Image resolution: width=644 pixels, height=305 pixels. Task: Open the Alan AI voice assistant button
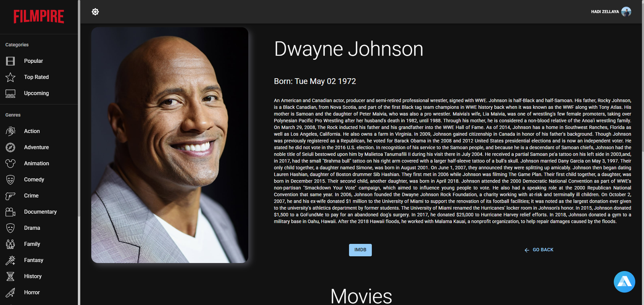(x=624, y=282)
